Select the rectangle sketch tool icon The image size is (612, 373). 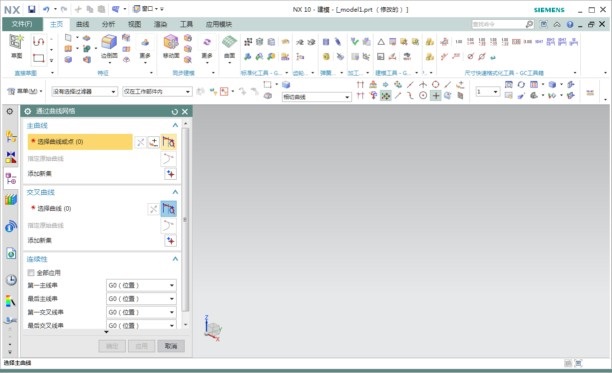tap(38, 58)
